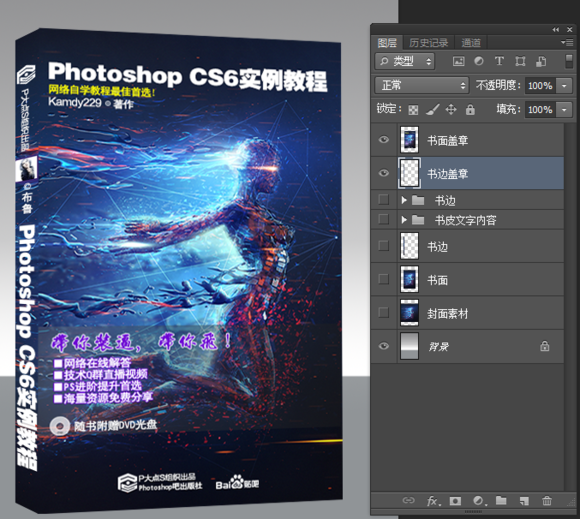Hide the 书边盖章 layer
Screen dimensions: 580x519
[384, 173]
